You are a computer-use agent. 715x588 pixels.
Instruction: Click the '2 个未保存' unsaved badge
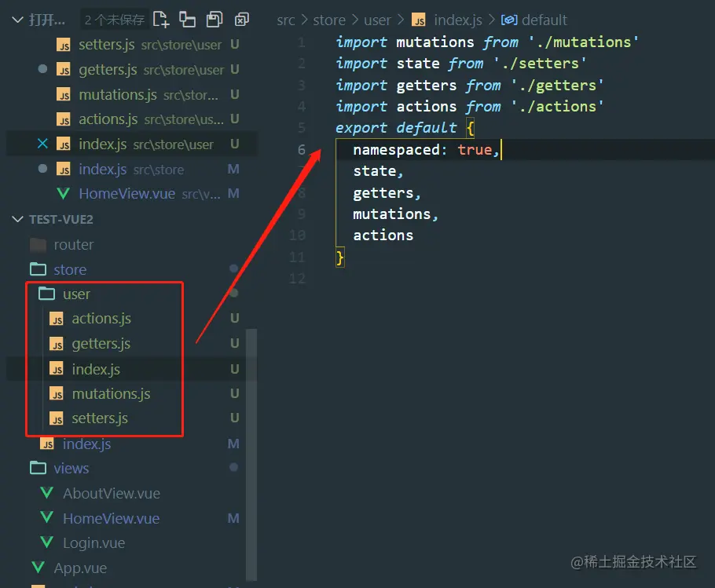(115, 20)
